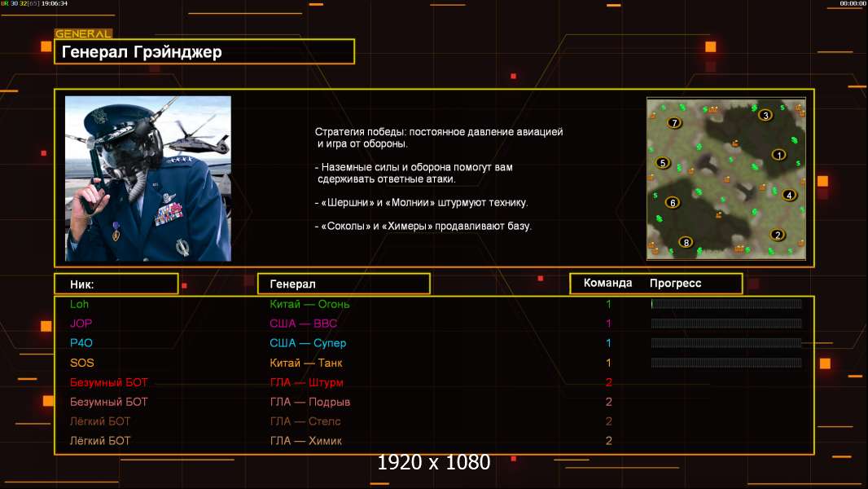
Task: Select player nickname 'Loh'
Action: (79, 304)
